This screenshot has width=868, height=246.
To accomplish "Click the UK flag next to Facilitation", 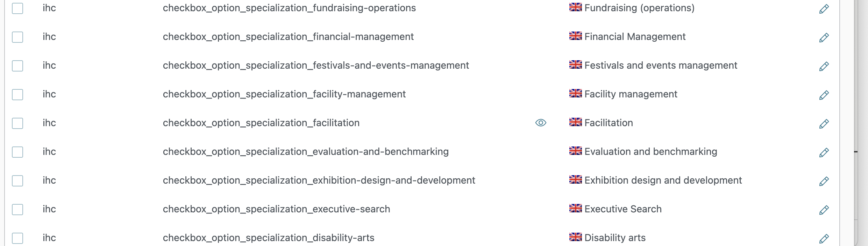I will [x=575, y=122].
